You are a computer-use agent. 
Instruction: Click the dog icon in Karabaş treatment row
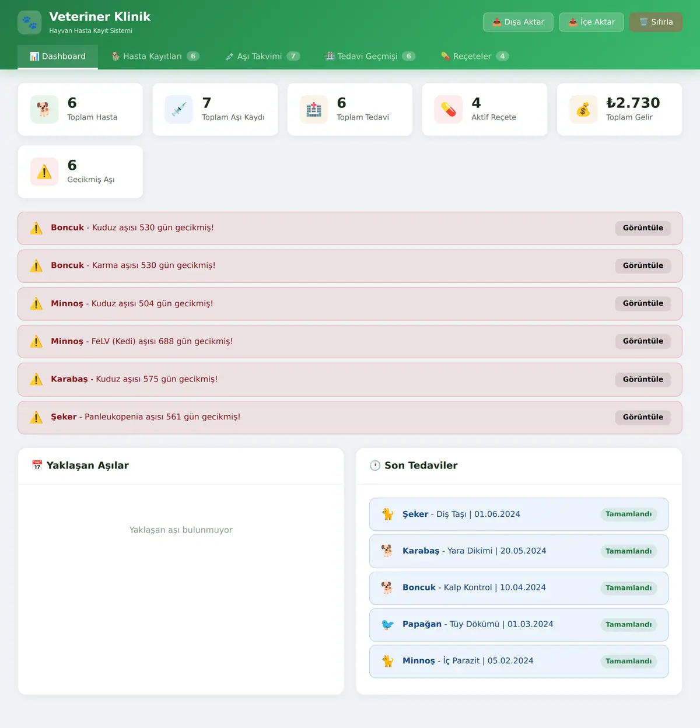pos(387,551)
